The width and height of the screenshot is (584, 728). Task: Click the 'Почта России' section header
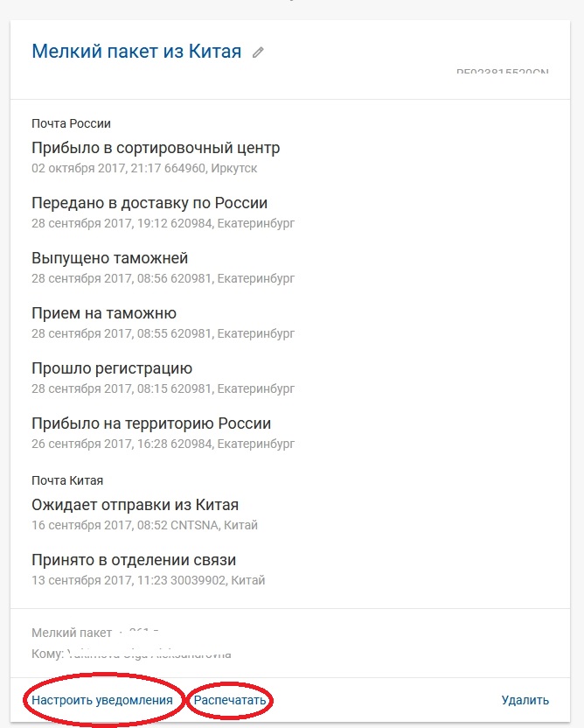pos(71,123)
